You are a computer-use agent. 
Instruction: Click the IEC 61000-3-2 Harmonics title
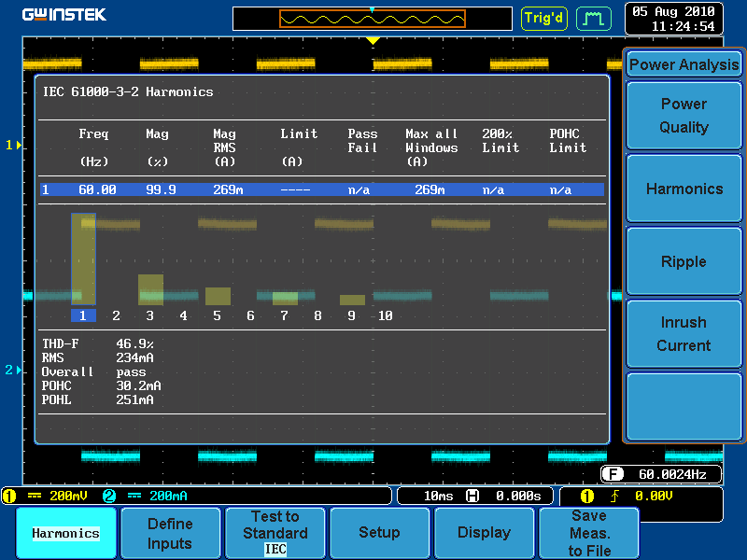pyautogui.click(x=128, y=91)
